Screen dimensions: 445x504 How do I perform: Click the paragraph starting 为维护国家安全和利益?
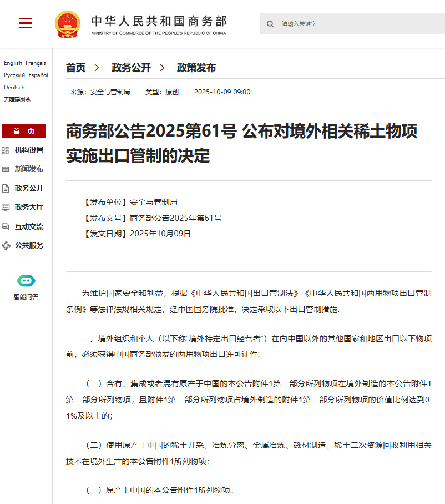tap(249, 301)
